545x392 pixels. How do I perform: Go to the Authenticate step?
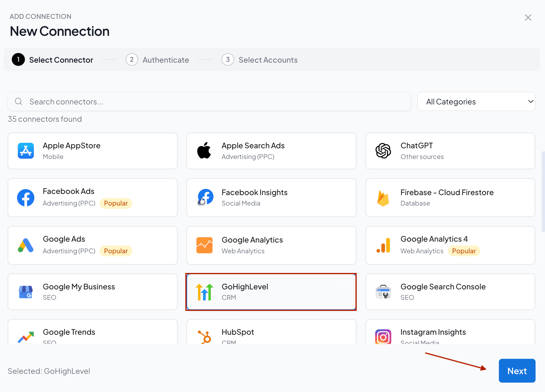tap(157, 60)
